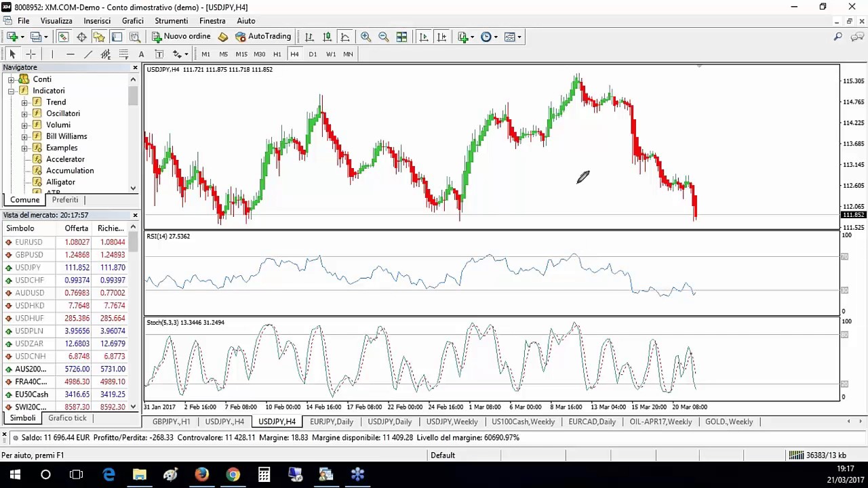The image size is (868, 488).
Task: Open the Indicators list icon
Action: pyautogui.click(x=463, y=37)
